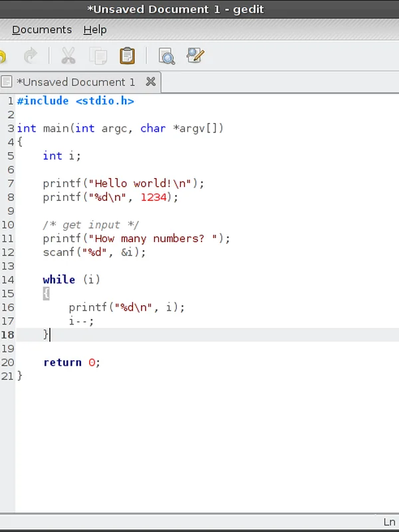Click the '#include <stdio.h>' line

click(x=76, y=101)
